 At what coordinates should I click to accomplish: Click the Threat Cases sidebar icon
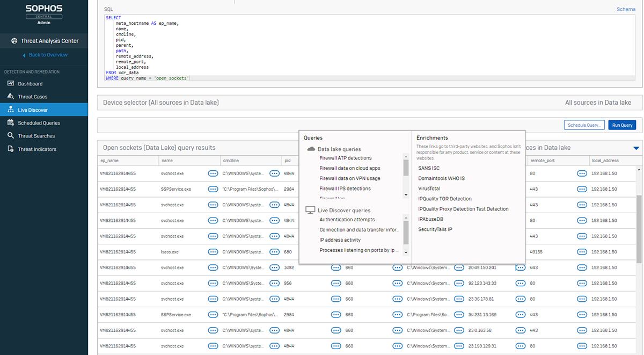[11, 97]
